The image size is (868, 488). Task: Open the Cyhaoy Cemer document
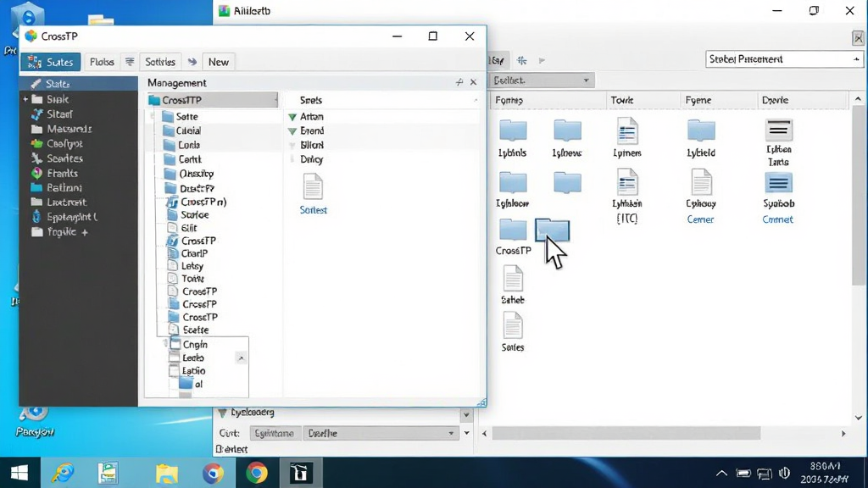coord(701,197)
